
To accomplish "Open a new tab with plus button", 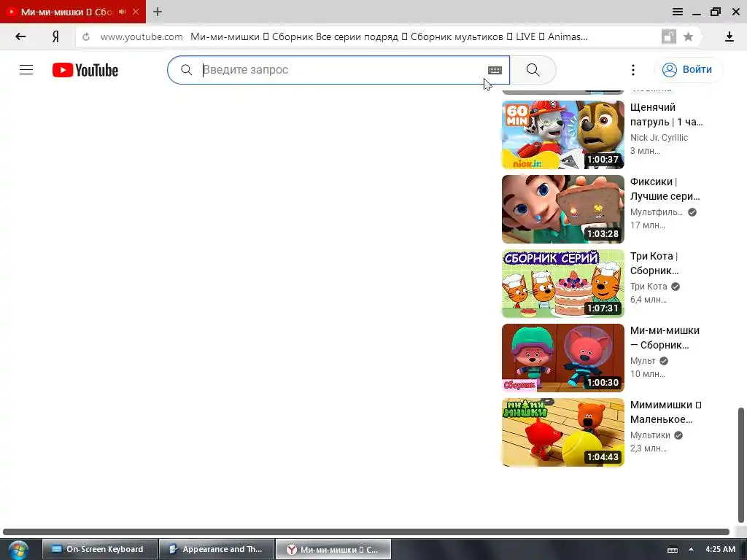I will (158, 12).
